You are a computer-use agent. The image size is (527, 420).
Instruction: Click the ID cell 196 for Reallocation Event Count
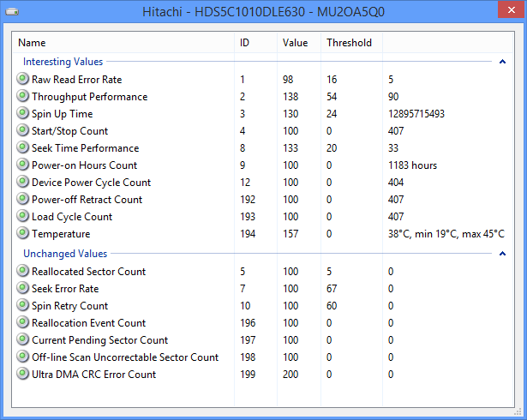pyautogui.click(x=248, y=323)
